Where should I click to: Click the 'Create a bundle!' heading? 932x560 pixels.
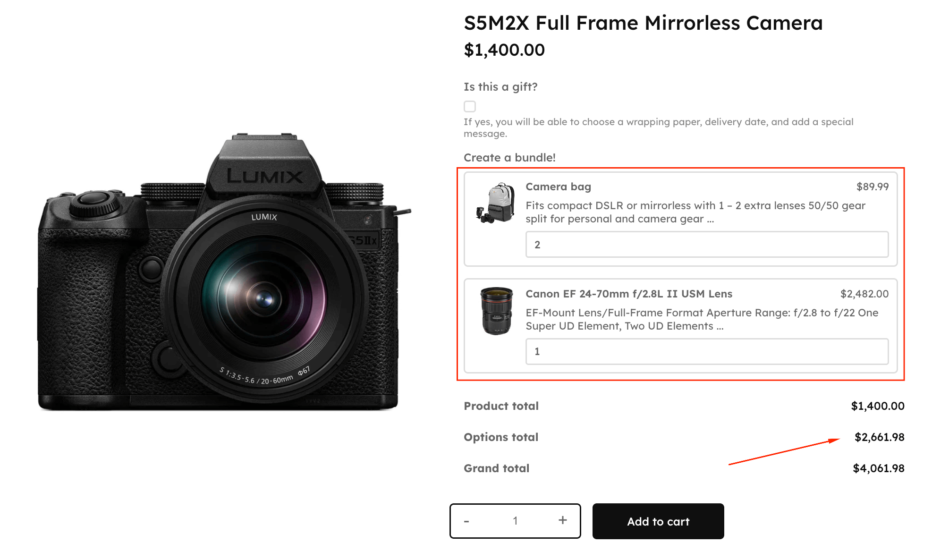(509, 157)
